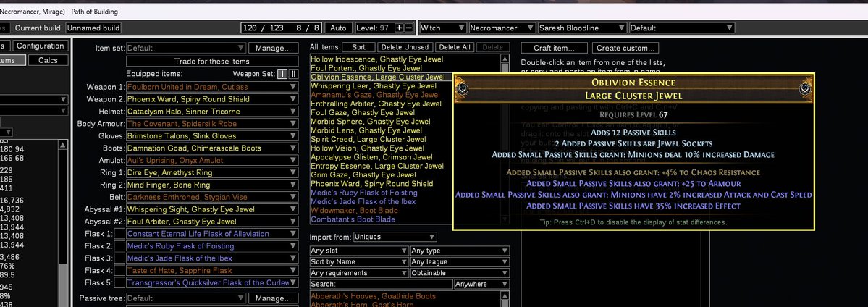
Task: Open Anywhere search scope dropdown
Action: click(481, 285)
